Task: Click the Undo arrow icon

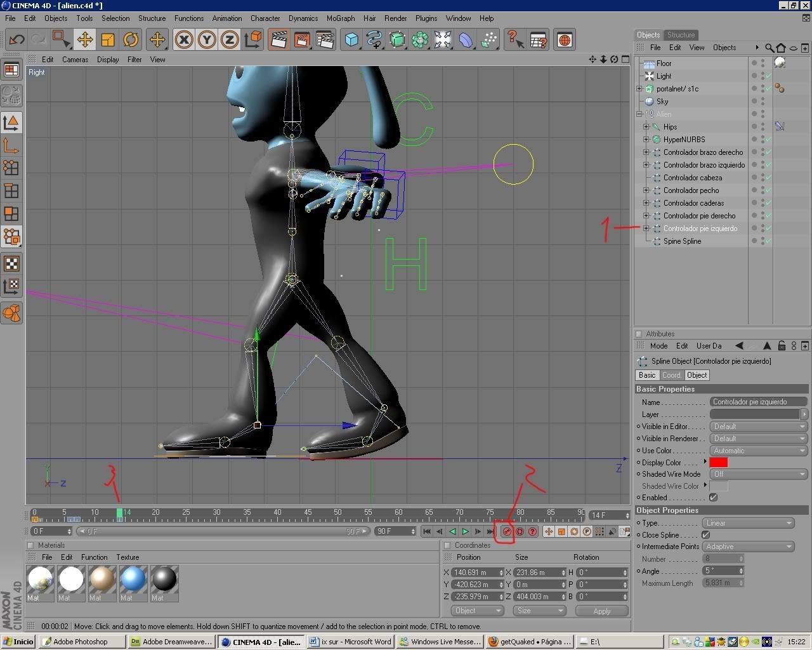Action: click(x=16, y=40)
